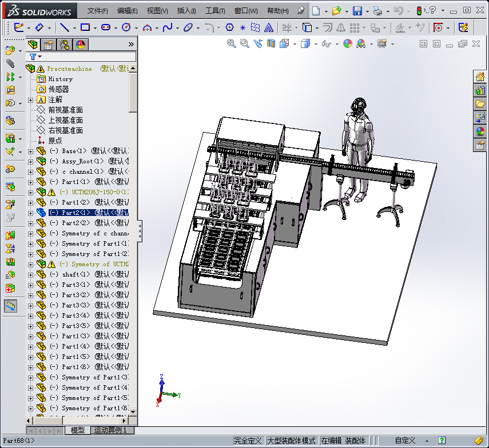Open the Rectangle tool dropdown arrow

[x=95, y=28]
